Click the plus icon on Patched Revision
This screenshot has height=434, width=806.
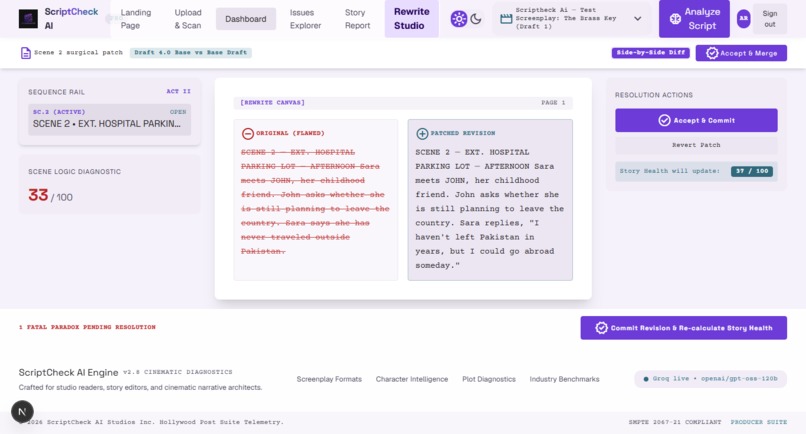(x=422, y=134)
